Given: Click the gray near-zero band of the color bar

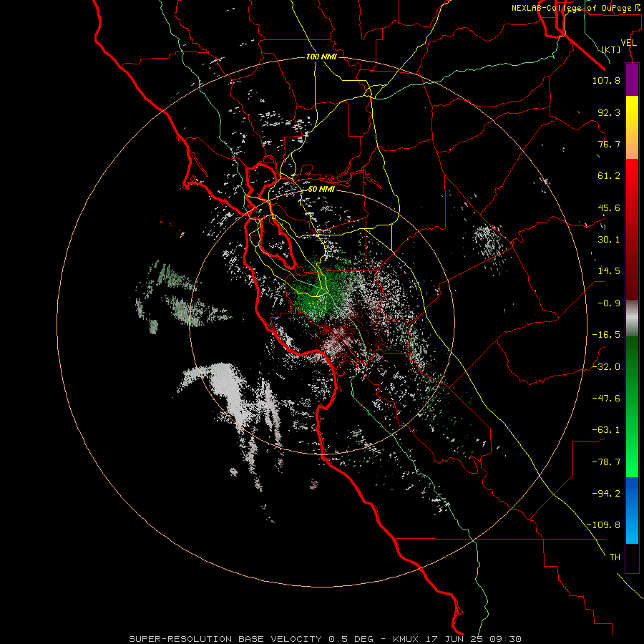Looking at the screenshot, I should (x=632, y=318).
